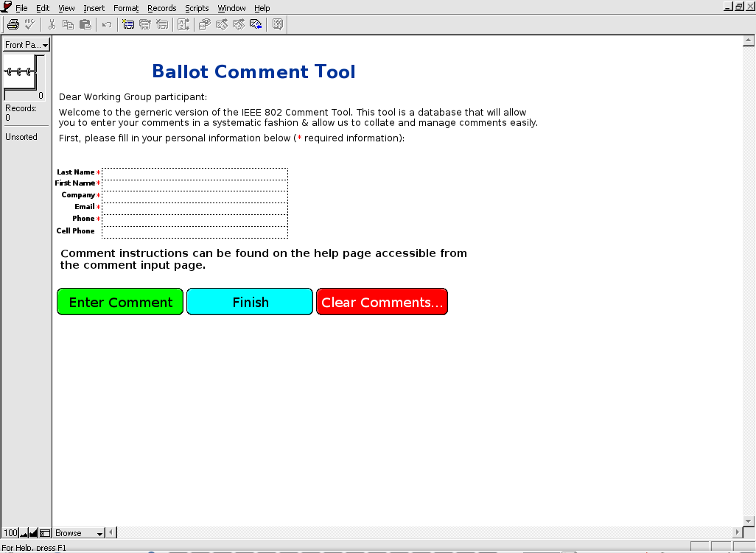Image resolution: width=756 pixels, height=553 pixels.
Task: Open the Sort A-Z toolbar icon
Action: coord(183,24)
